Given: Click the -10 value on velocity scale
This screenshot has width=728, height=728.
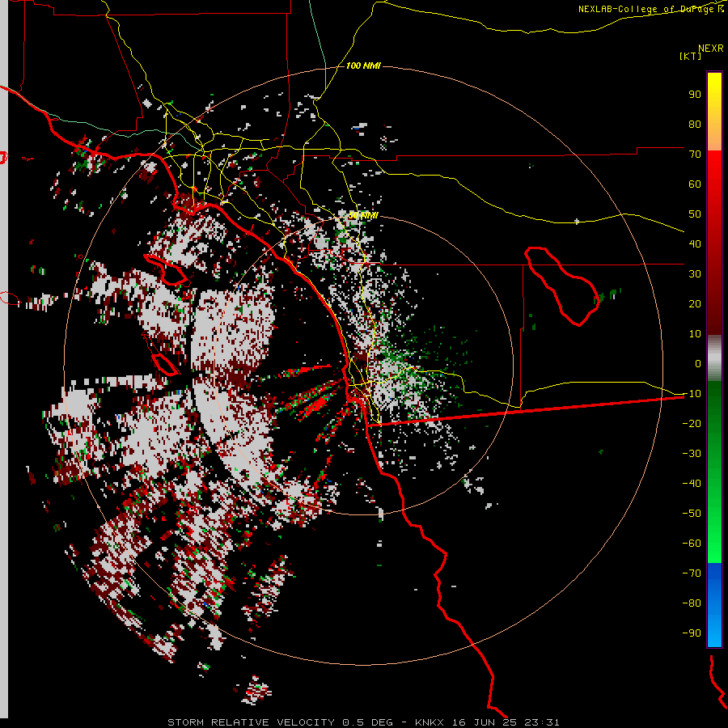Looking at the screenshot, I should tap(692, 394).
